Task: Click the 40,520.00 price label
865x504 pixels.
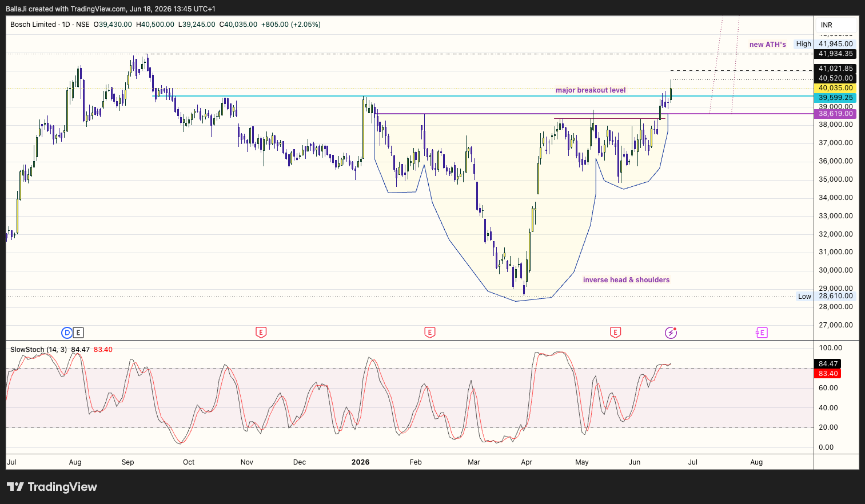Action: point(836,78)
